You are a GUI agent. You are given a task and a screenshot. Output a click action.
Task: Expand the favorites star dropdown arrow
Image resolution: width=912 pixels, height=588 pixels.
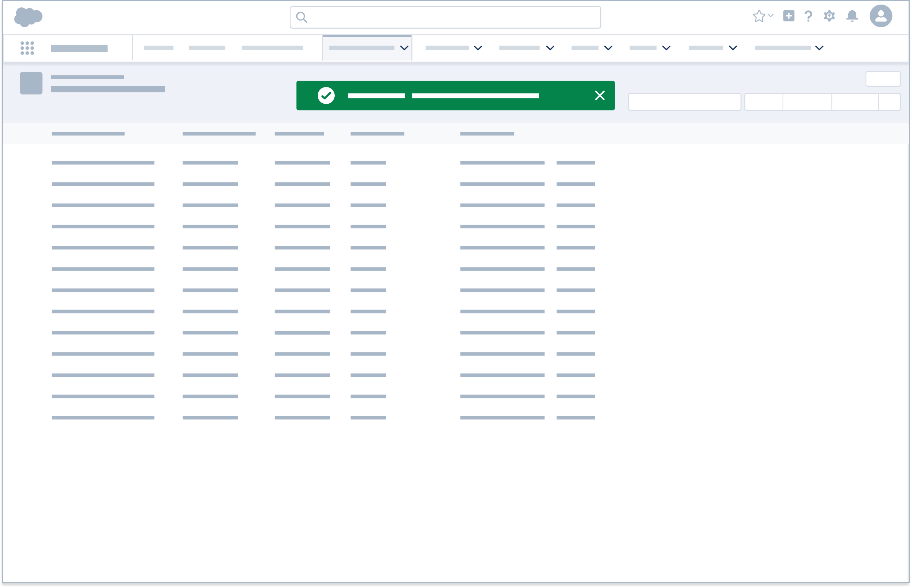click(770, 16)
